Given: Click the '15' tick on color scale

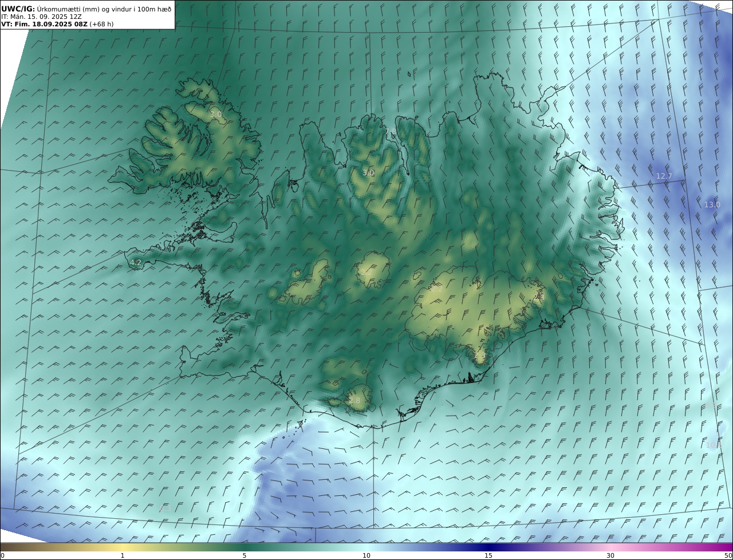Looking at the screenshot, I should click(488, 555).
